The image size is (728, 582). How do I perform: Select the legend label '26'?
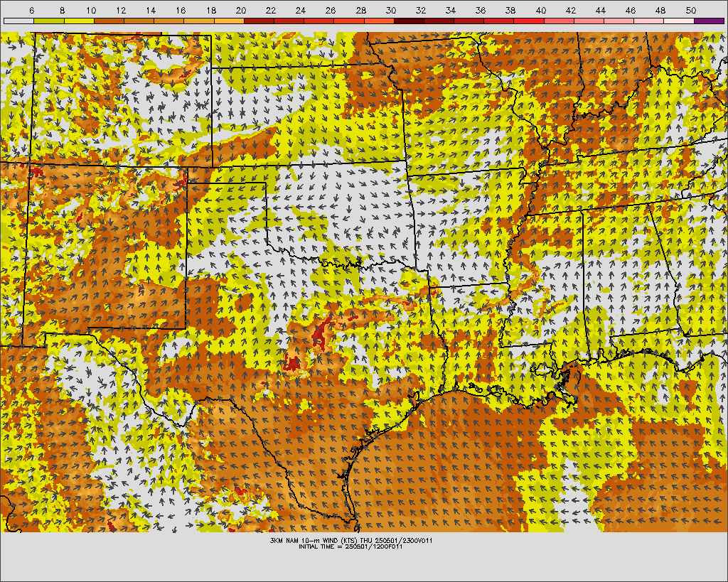331,10
